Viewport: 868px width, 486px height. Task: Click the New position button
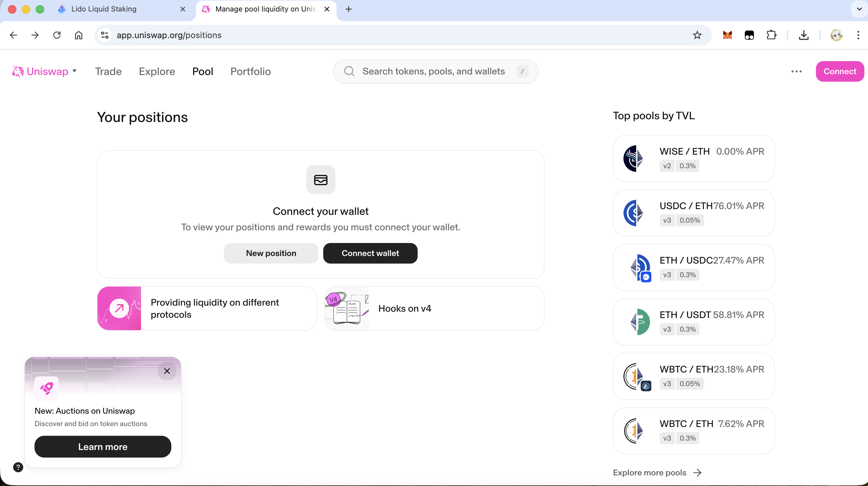click(271, 253)
